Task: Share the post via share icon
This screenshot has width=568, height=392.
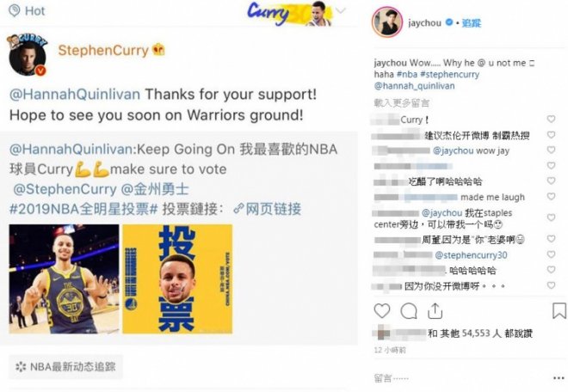Action: coord(435,311)
